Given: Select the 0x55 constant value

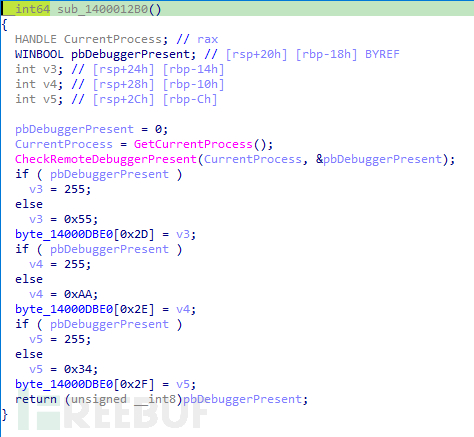Looking at the screenshot, I should 78,219.
